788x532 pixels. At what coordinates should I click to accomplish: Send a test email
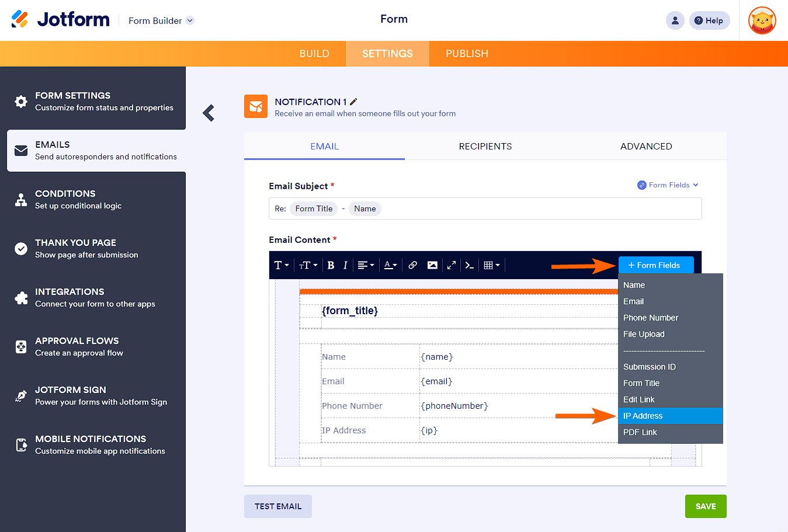coord(277,506)
